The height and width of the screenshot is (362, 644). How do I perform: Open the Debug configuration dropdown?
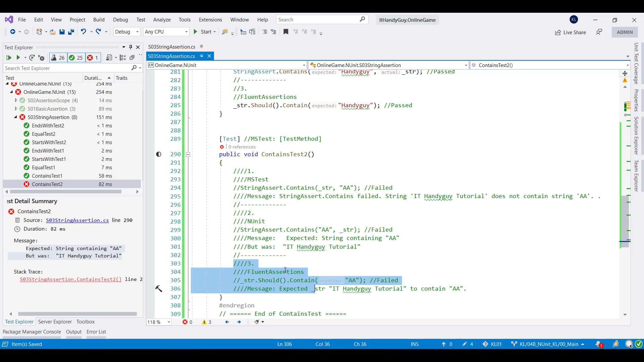coord(126,32)
